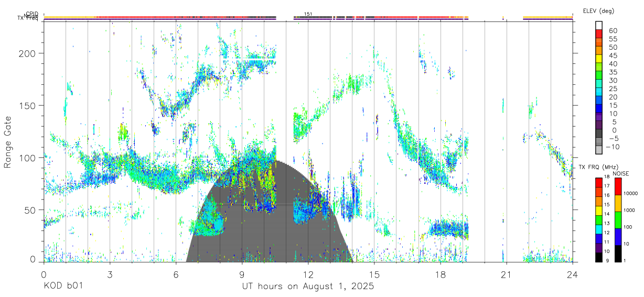Image resolution: width=644 pixels, height=297 pixels.
Task: Click the '10000' label on NOISE legend
Action: pyautogui.click(x=630, y=194)
